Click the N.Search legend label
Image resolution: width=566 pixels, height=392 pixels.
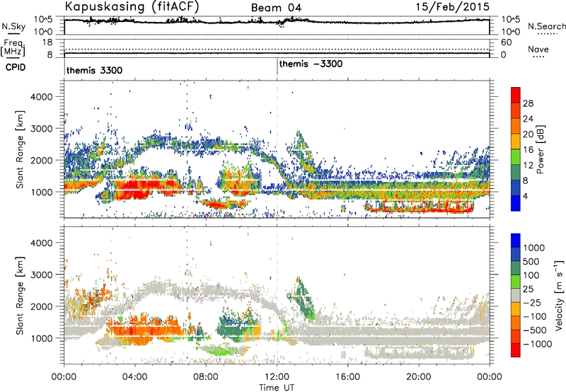(x=546, y=26)
